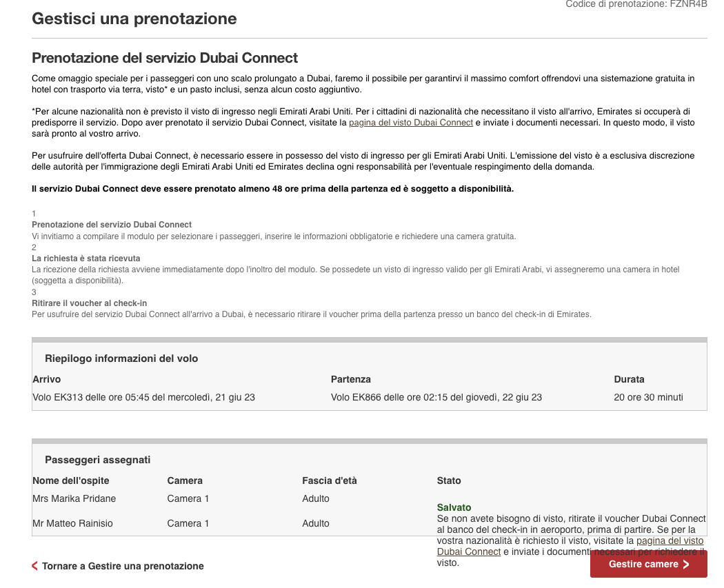Click the Stato column header
The image size is (724, 588).
(449, 480)
